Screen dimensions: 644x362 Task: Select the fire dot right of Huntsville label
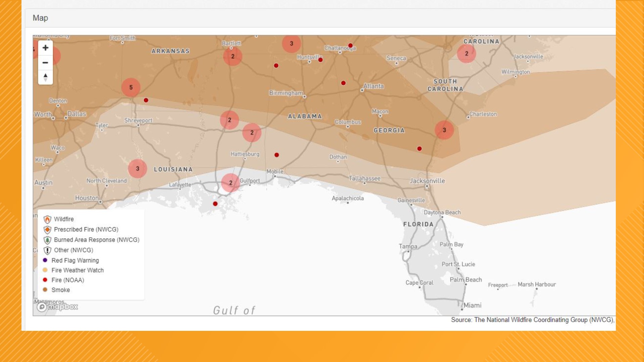pyautogui.click(x=321, y=60)
